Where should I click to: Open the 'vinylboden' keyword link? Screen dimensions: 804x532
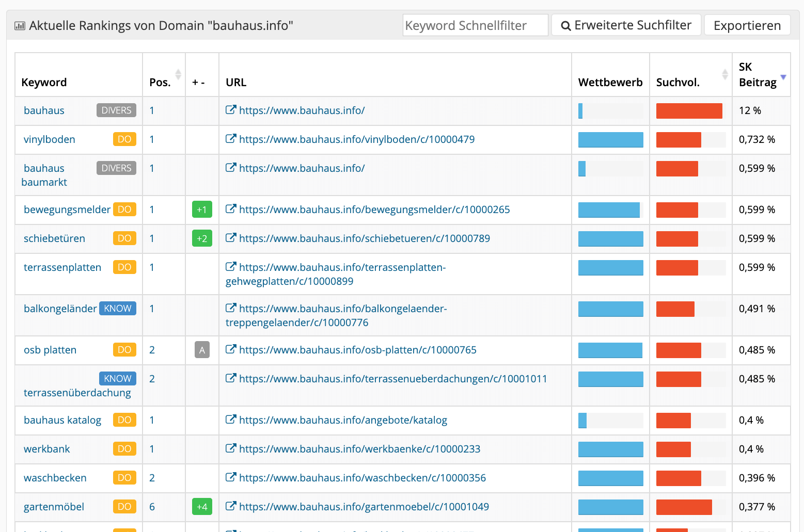(50, 139)
